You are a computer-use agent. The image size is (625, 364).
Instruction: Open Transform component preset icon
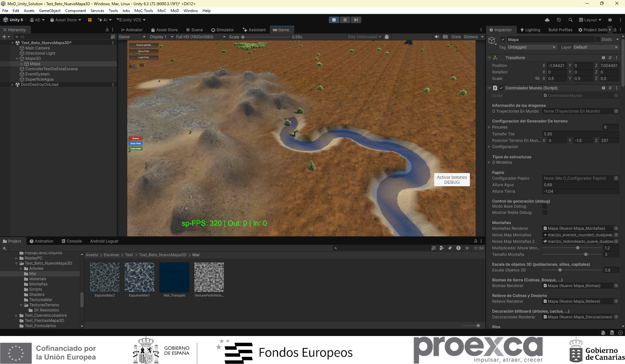(x=610, y=58)
